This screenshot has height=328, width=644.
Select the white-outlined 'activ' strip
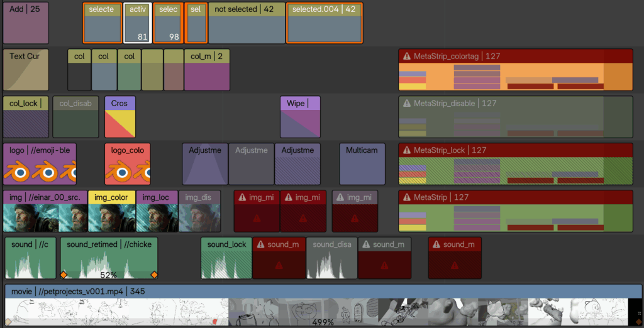click(x=138, y=23)
